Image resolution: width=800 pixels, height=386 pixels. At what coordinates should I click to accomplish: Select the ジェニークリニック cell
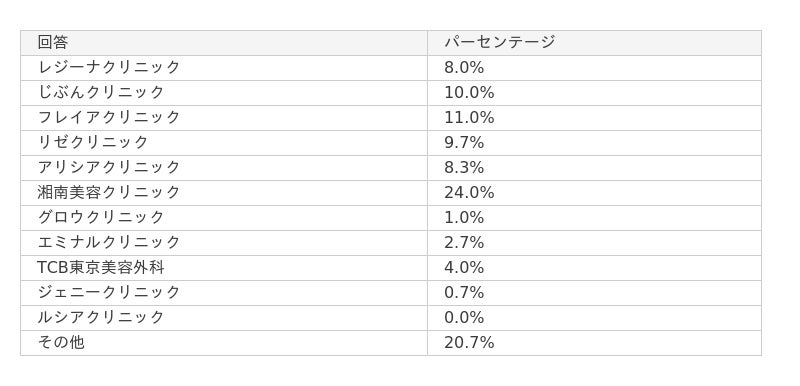coord(224,293)
